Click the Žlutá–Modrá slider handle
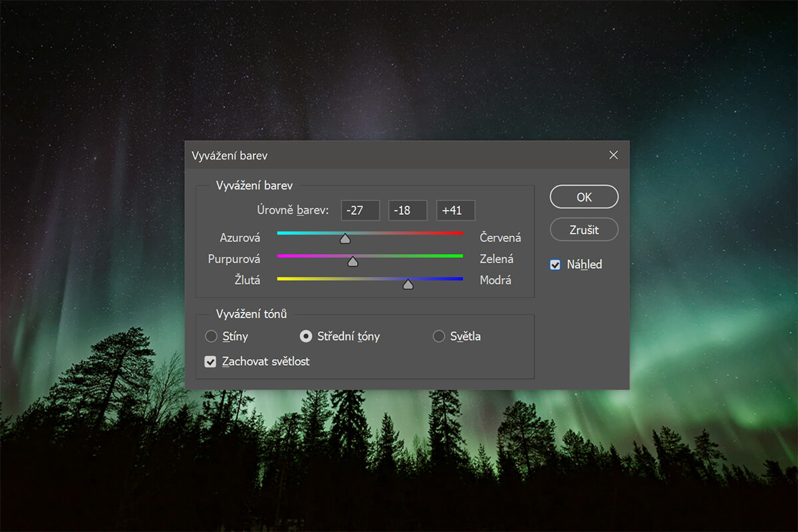This screenshot has width=798, height=532. [408, 284]
